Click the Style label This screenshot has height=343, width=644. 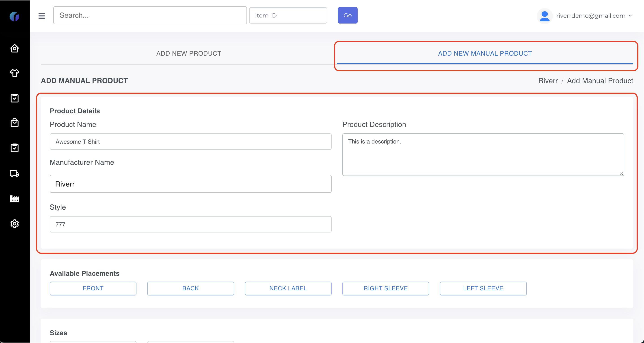point(58,207)
